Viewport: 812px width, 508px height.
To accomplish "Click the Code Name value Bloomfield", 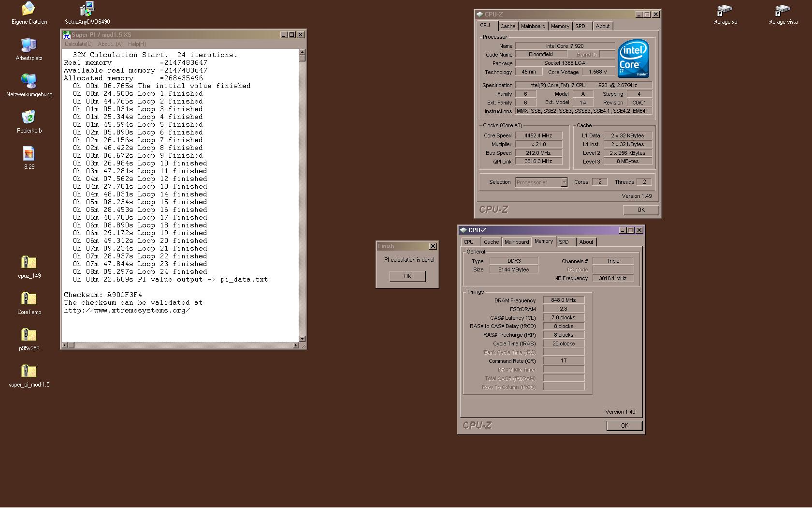I will coord(540,55).
